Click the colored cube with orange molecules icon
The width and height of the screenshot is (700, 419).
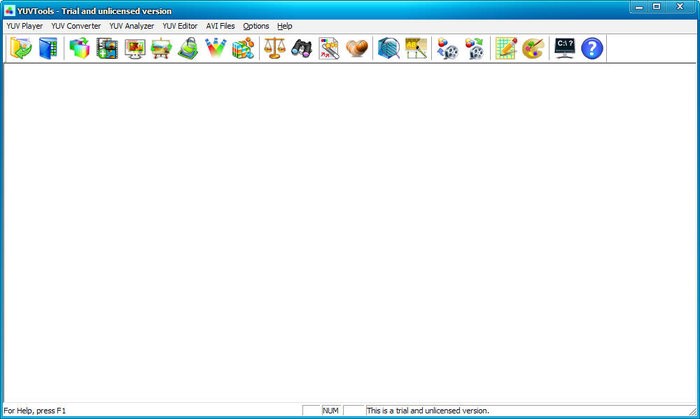[243, 48]
